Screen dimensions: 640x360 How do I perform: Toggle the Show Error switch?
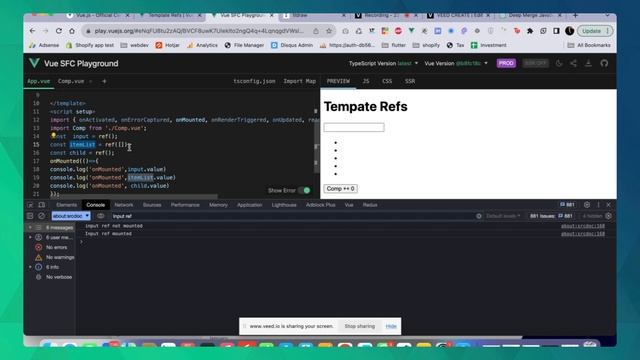coord(304,190)
